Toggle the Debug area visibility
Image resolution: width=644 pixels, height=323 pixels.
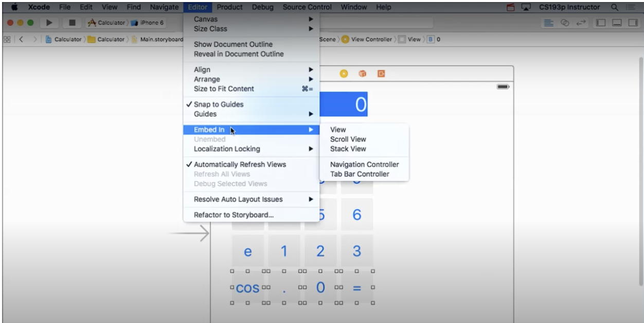(618, 23)
